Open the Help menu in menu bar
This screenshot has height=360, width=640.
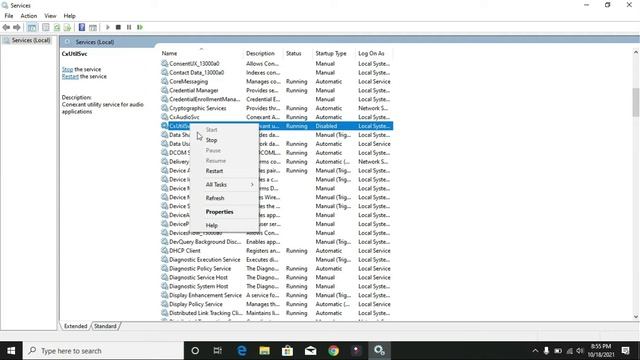(69, 16)
